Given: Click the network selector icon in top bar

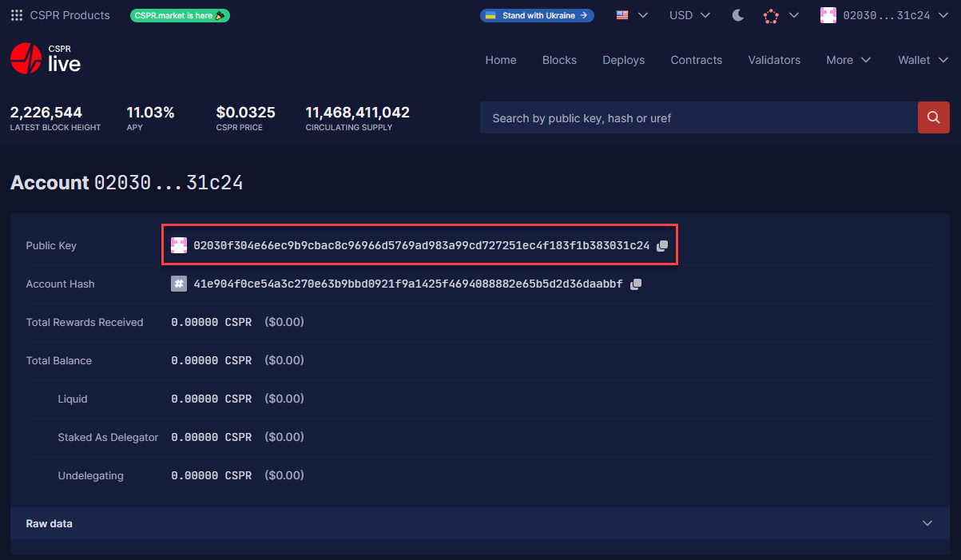Looking at the screenshot, I should click(x=771, y=15).
